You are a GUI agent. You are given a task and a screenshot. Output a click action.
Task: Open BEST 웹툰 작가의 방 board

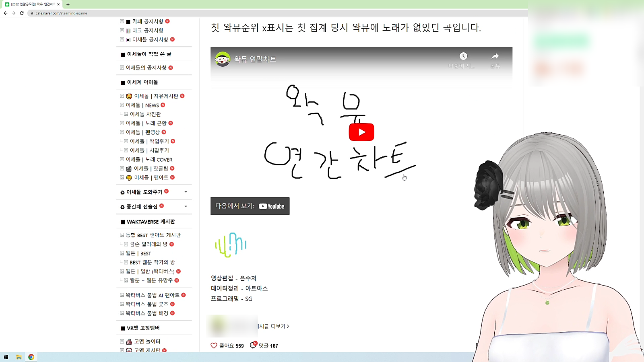(x=153, y=262)
